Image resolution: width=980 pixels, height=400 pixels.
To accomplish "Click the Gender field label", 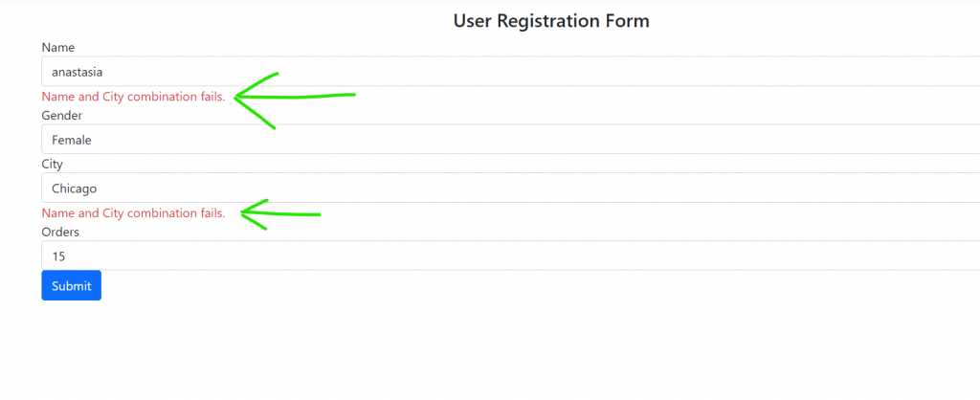I will pyautogui.click(x=62, y=116).
